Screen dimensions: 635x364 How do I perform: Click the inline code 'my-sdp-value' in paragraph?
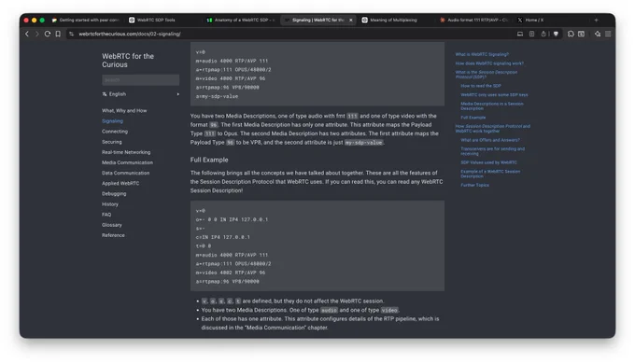363,143
